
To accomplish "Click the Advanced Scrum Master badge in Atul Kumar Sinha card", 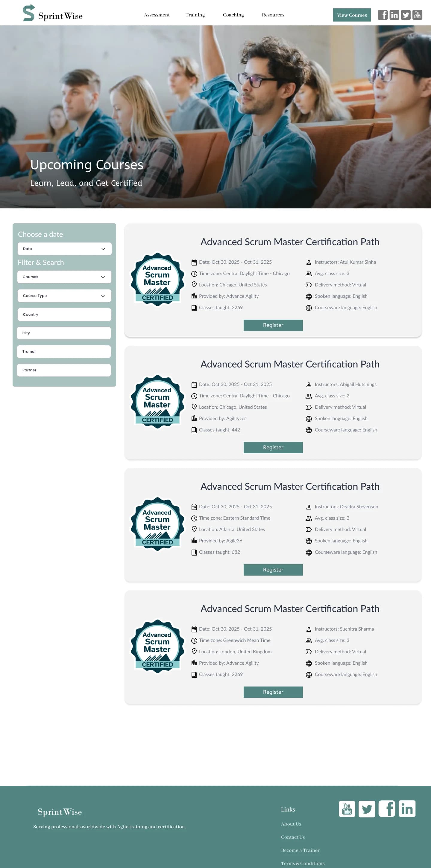I will coord(157,279).
